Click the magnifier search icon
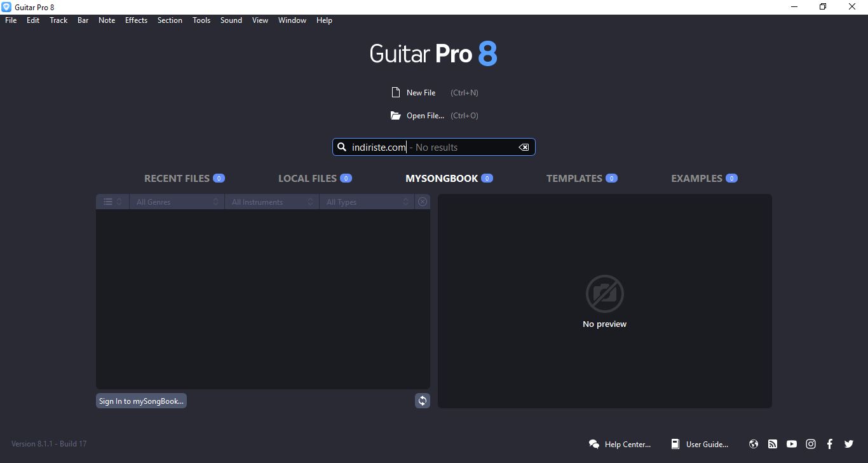 (342, 147)
